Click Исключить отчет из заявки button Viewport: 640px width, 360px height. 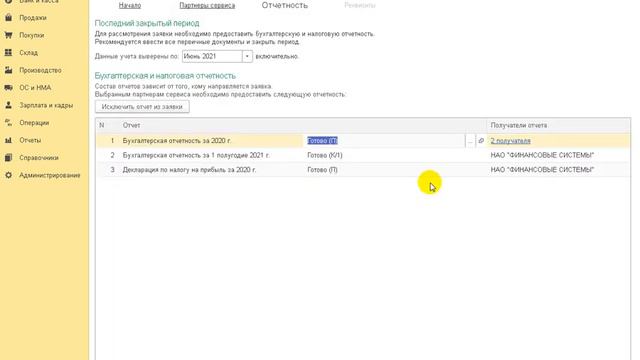click(142, 107)
